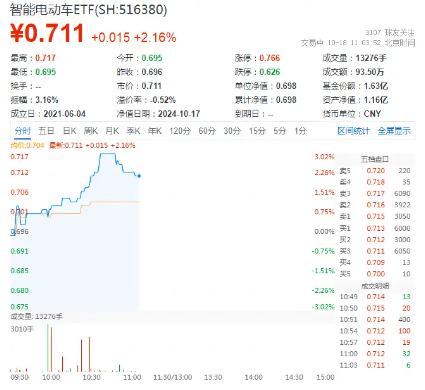Image resolution: width=425 pixels, height=390 pixels.
Task: Switch to the 季K tab
Action: (x=133, y=131)
